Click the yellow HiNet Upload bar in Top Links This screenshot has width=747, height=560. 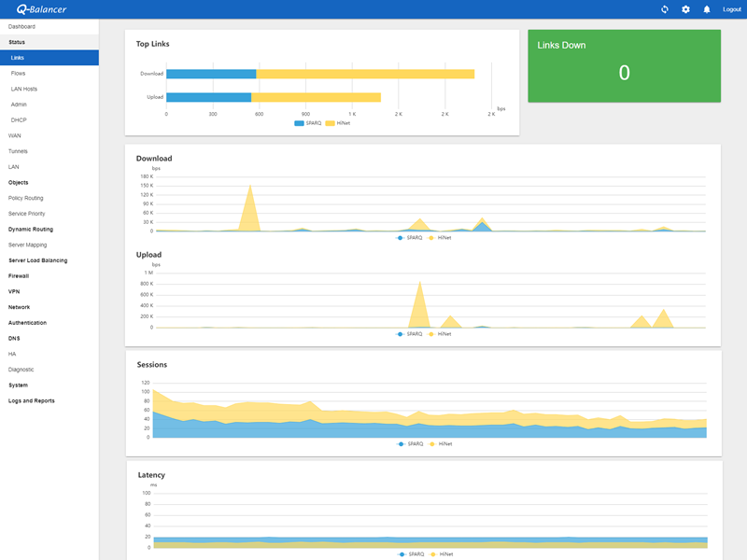[316, 97]
